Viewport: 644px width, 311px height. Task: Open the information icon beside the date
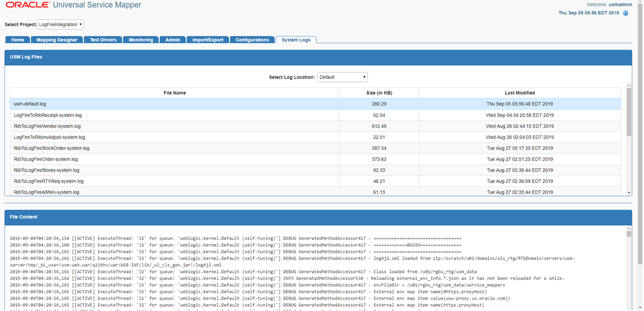(x=625, y=13)
